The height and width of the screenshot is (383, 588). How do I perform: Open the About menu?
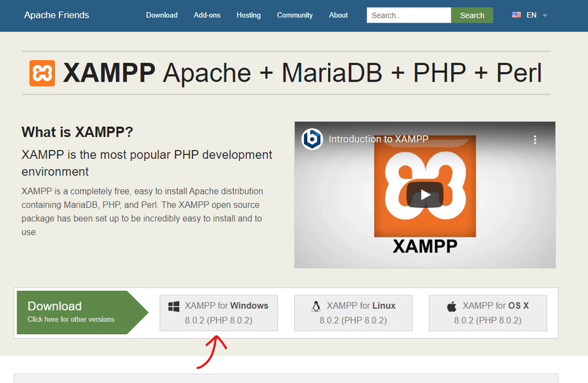338,15
